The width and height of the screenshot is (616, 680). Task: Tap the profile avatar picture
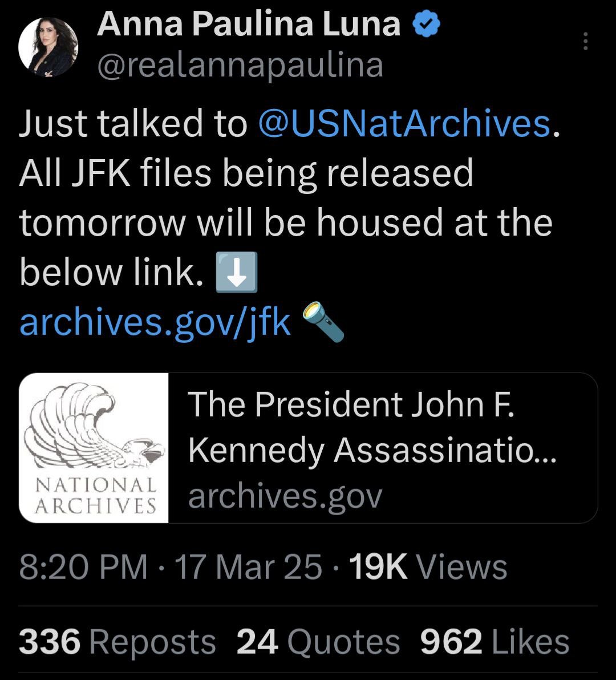48,47
